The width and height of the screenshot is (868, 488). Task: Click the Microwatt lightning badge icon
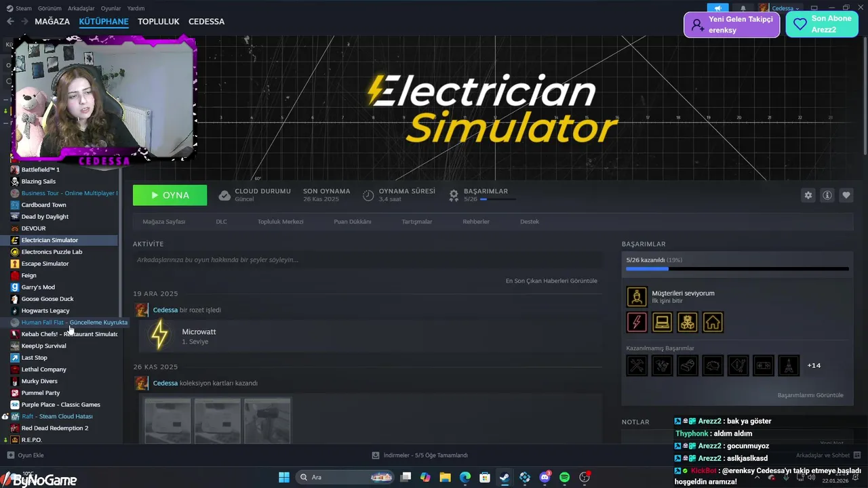click(159, 335)
